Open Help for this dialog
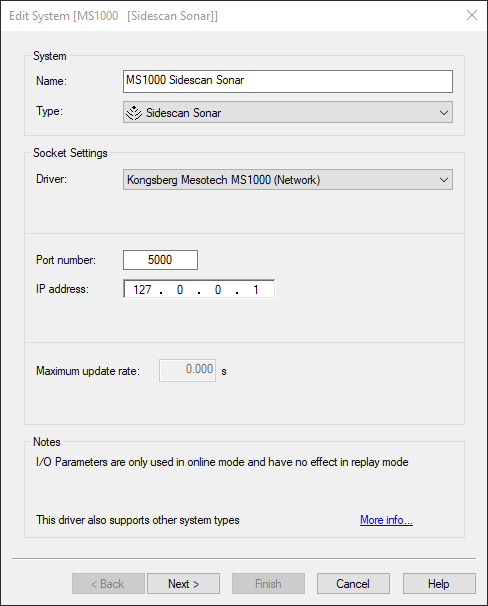 point(439,584)
